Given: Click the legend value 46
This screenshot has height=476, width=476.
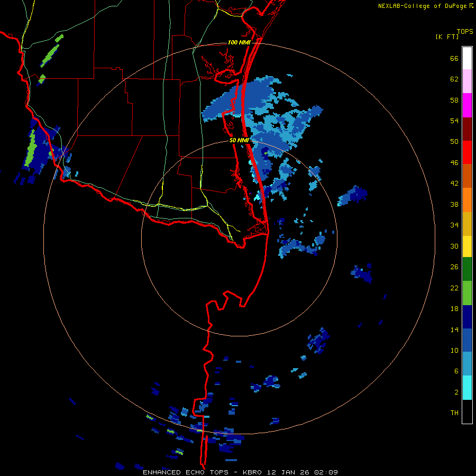Looking at the screenshot, I should point(454,162).
